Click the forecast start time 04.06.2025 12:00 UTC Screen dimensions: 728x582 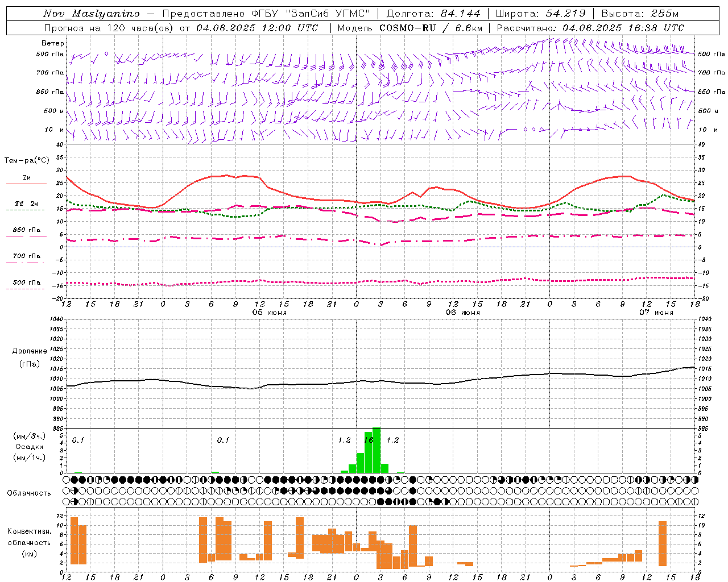point(257,28)
